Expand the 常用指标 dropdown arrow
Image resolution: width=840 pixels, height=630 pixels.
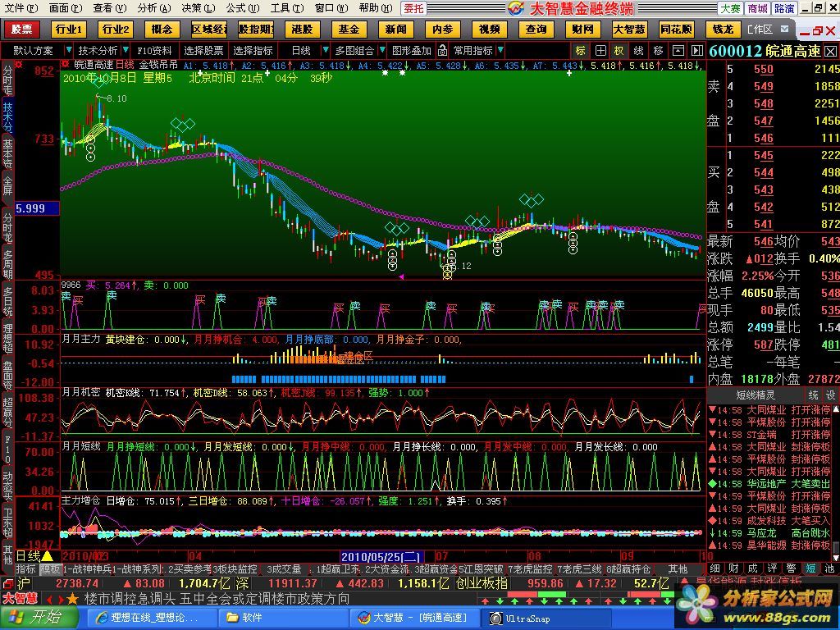[500, 50]
